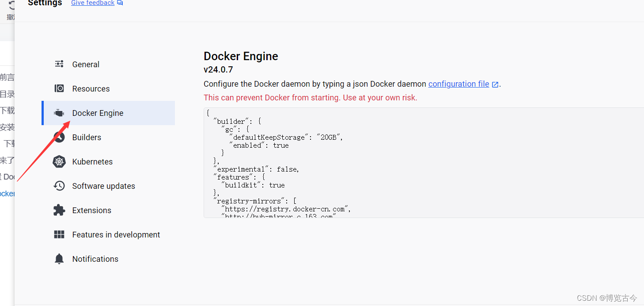Click the "experimental": false line
644x306 pixels.
pyautogui.click(x=256, y=169)
